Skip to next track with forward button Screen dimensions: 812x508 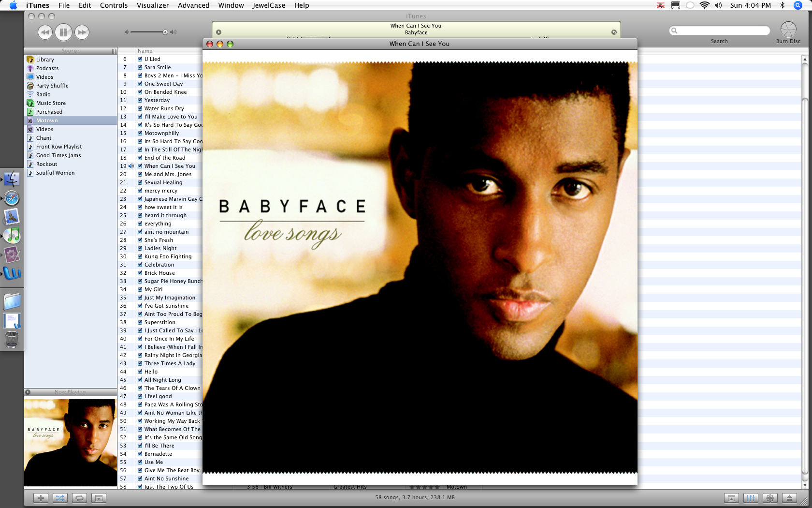[x=82, y=32]
